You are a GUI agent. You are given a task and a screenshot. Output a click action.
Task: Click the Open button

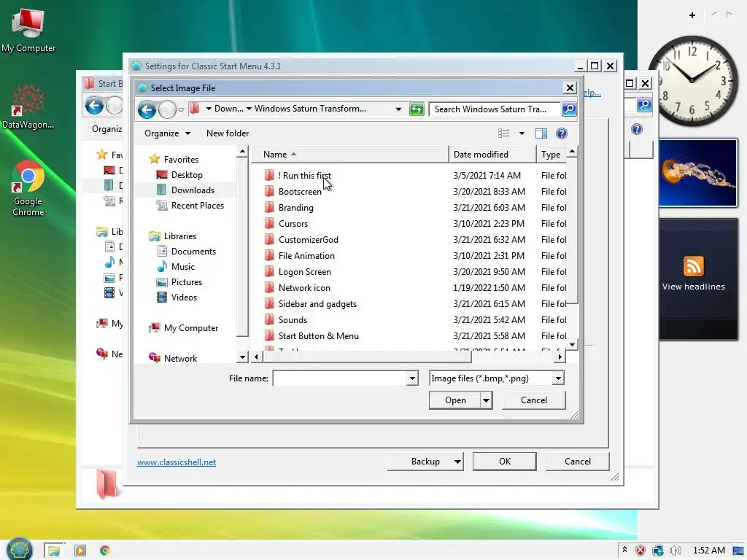[x=455, y=400]
